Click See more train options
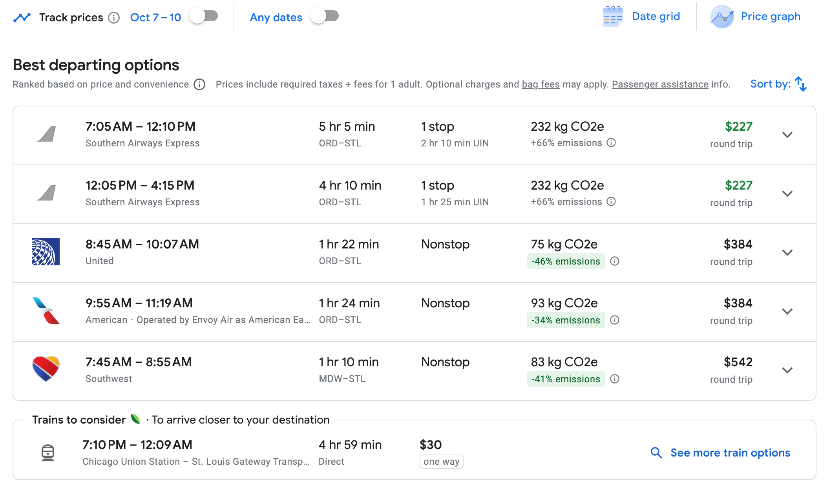840x504 pixels. point(730,453)
